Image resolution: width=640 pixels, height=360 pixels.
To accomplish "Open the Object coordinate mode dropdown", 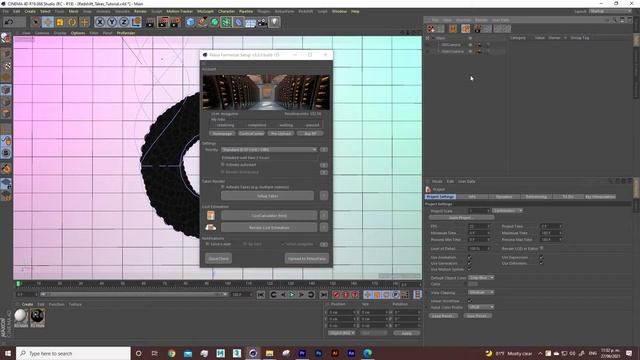I will 342,333.
